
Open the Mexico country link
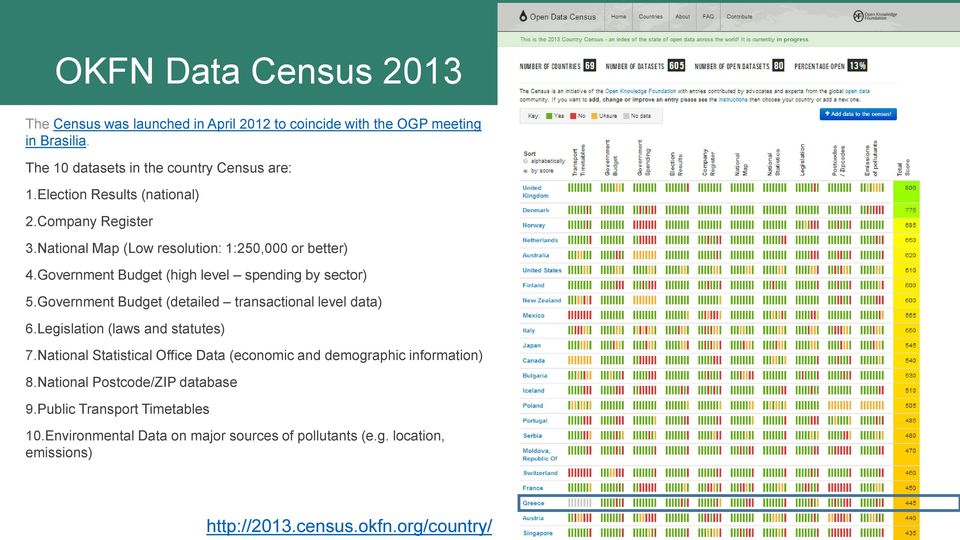tap(533, 315)
